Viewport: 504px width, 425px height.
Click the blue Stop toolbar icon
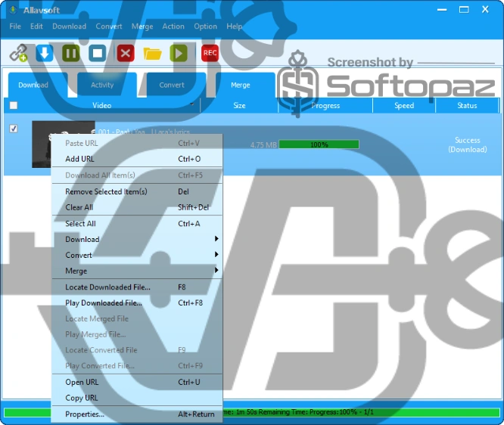(98, 53)
